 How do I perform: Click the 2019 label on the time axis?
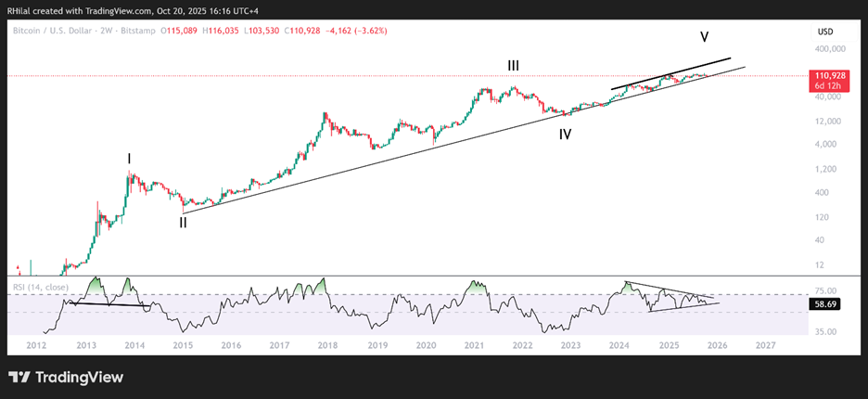tap(377, 344)
